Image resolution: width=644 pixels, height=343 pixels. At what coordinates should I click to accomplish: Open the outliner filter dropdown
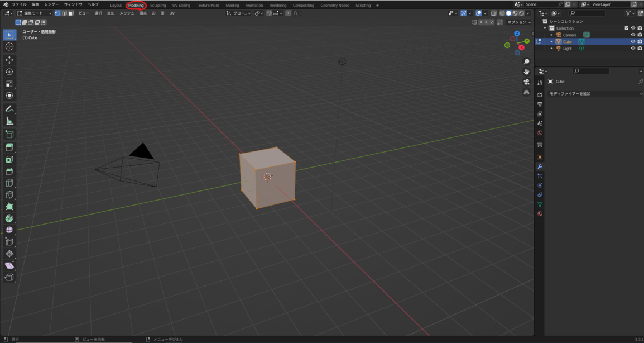(630, 13)
